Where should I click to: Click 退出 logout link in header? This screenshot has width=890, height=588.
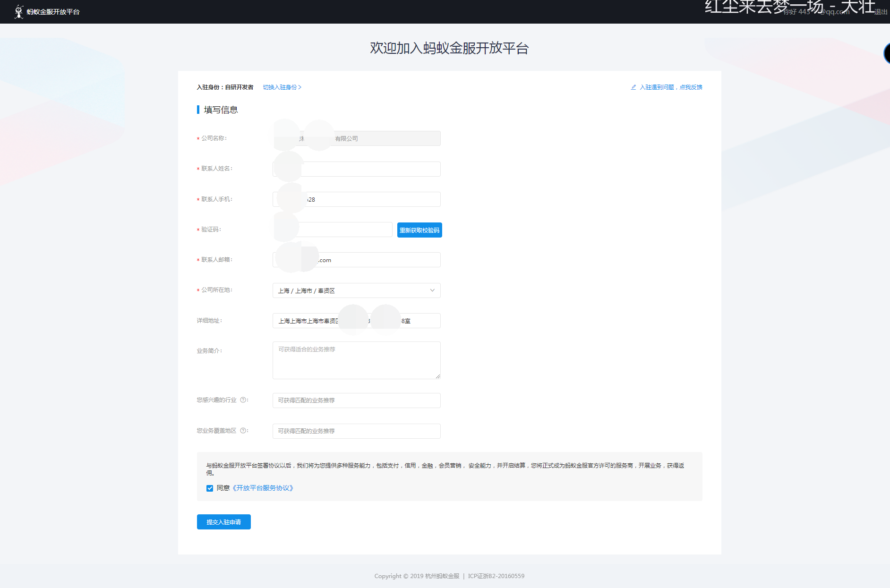click(x=881, y=12)
